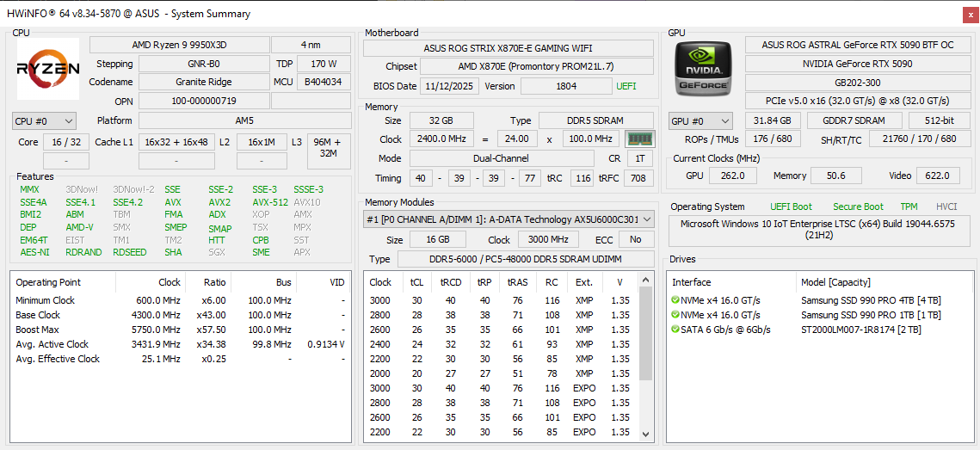Click the 170 W TDP field

click(x=324, y=64)
